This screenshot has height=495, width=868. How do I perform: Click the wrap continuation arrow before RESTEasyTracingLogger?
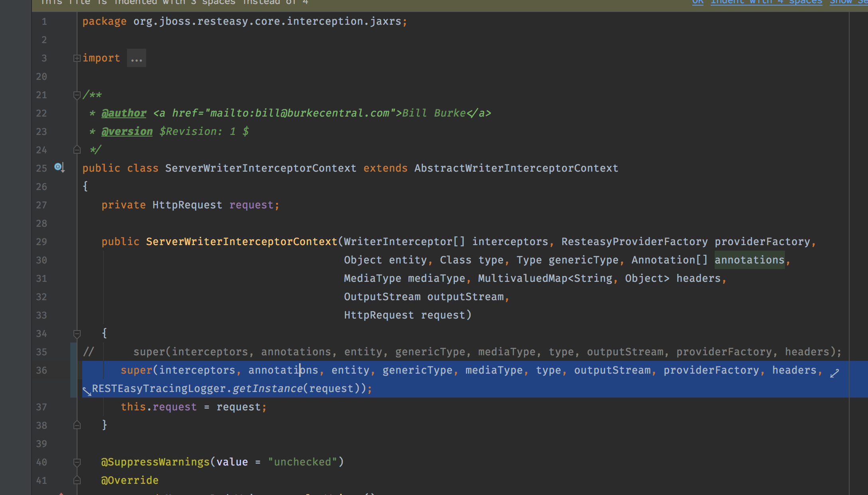pos(87,391)
